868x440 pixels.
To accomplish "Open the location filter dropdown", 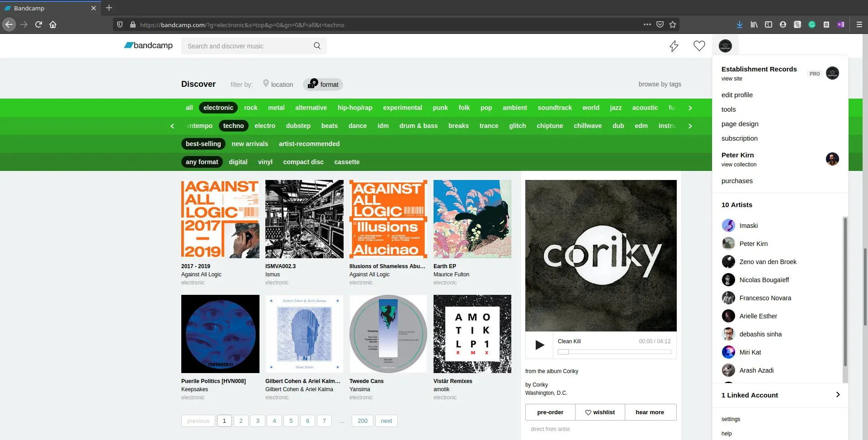I will (x=278, y=84).
